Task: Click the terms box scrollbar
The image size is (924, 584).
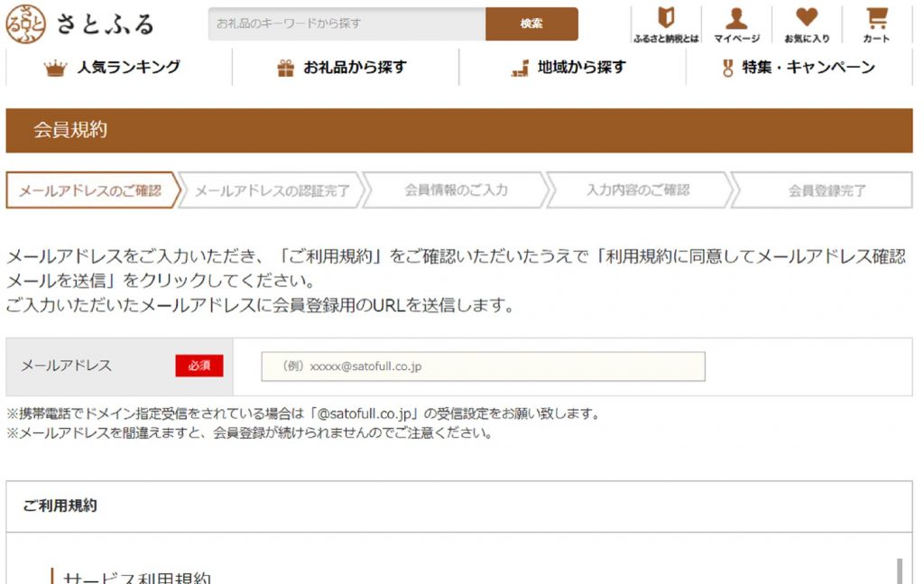Action: click(x=899, y=570)
